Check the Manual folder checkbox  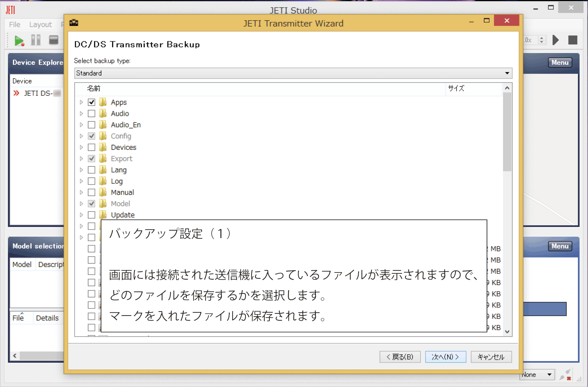[92, 192]
